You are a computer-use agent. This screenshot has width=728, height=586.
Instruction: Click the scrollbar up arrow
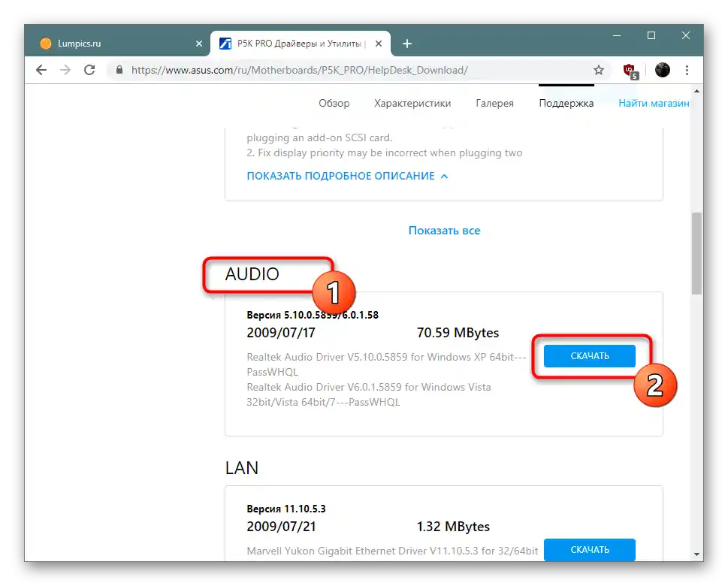[x=696, y=91]
